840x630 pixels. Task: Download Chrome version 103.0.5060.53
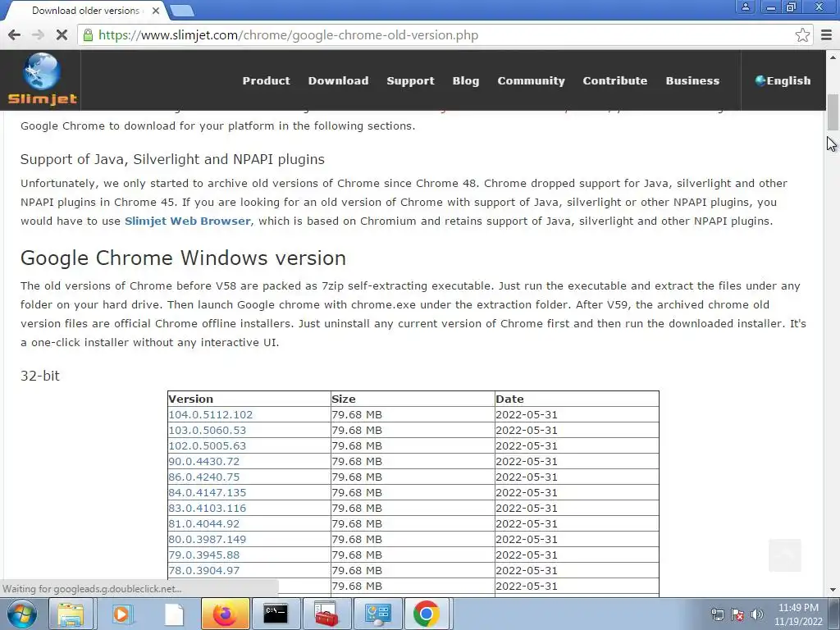point(208,430)
